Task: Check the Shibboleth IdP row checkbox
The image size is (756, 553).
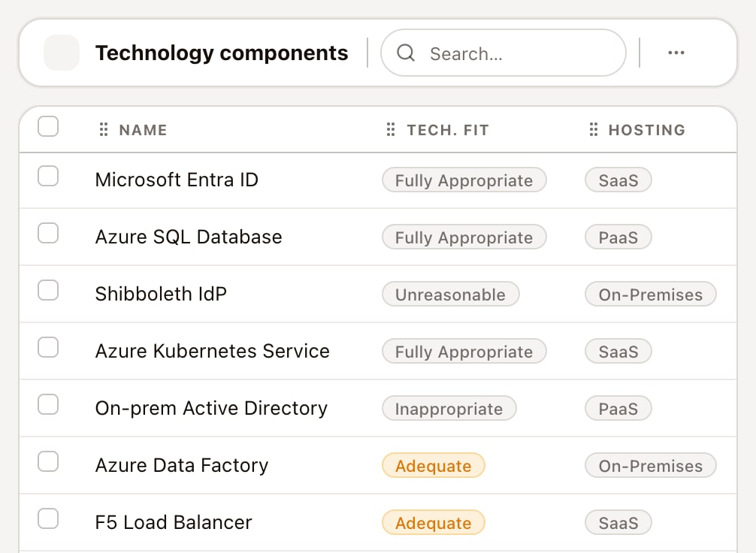Action: click(x=48, y=290)
